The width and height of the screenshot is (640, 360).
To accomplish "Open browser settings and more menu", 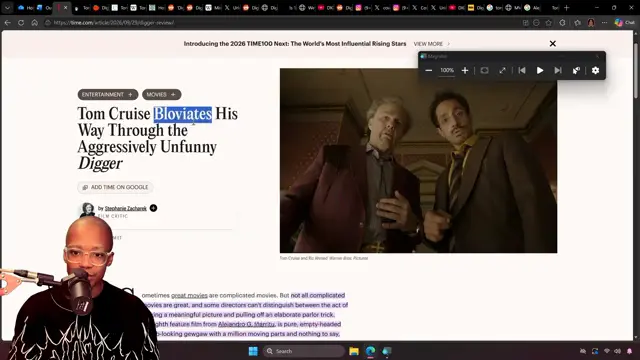I will click(x=604, y=23).
